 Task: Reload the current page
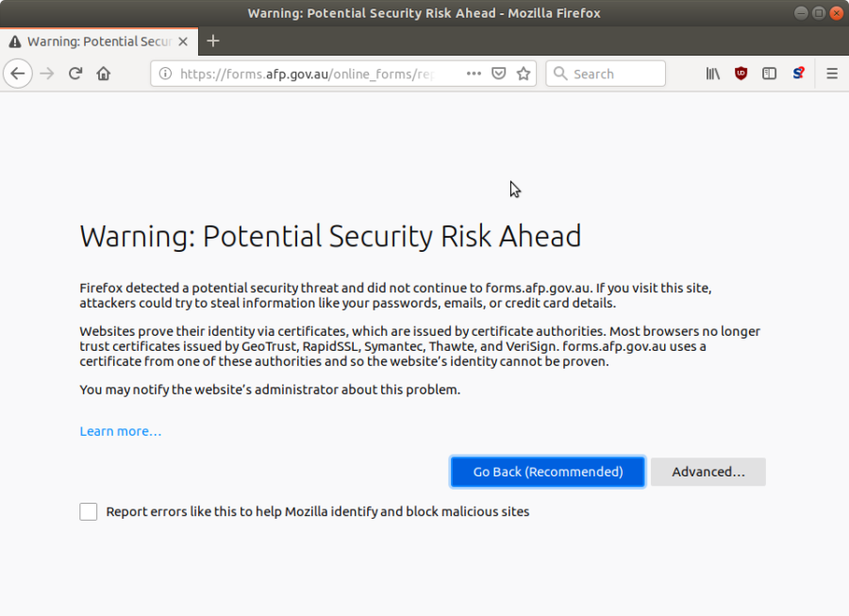pyautogui.click(x=75, y=73)
